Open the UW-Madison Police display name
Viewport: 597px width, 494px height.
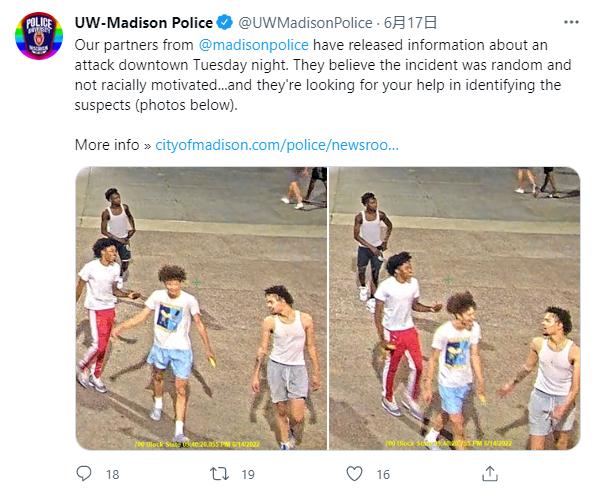(144, 23)
